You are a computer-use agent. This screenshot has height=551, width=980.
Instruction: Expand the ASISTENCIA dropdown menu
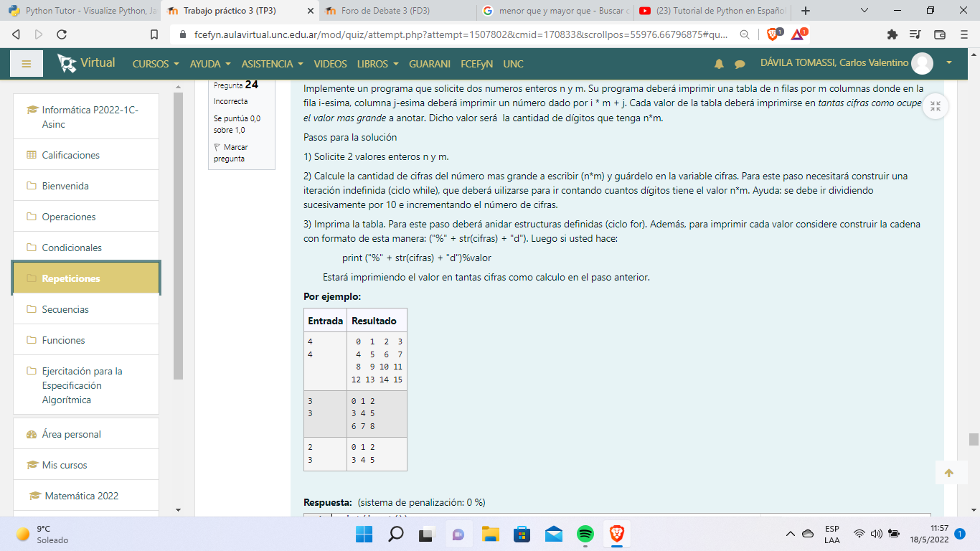point(272,64)
